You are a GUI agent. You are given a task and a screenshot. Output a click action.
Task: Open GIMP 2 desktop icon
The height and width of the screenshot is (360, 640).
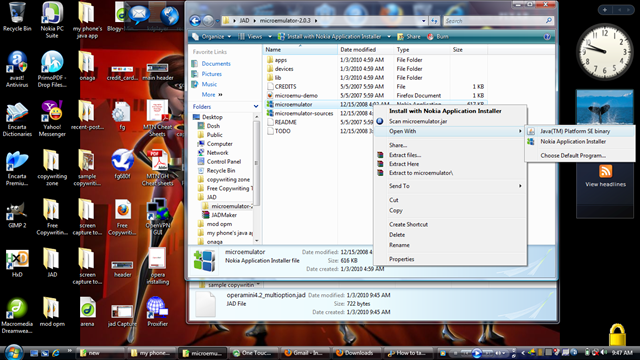(x=17, y=214)
